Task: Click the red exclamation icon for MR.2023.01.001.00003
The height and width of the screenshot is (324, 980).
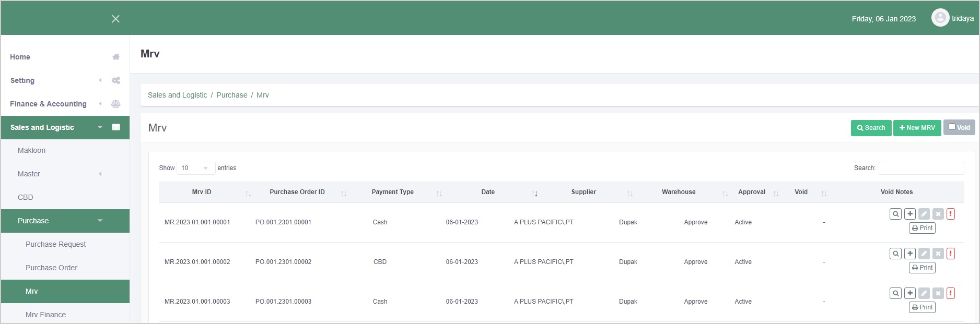Action: click(951, 293)
